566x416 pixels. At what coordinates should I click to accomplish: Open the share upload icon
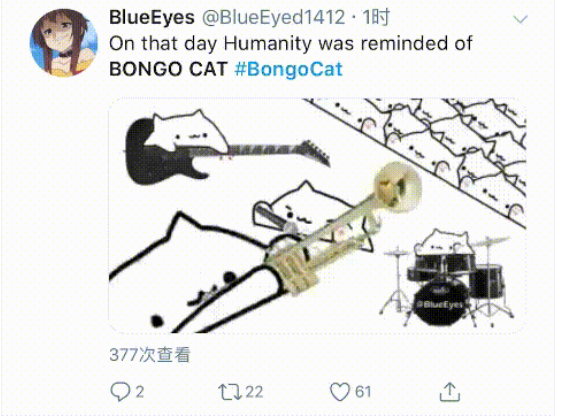449,392
